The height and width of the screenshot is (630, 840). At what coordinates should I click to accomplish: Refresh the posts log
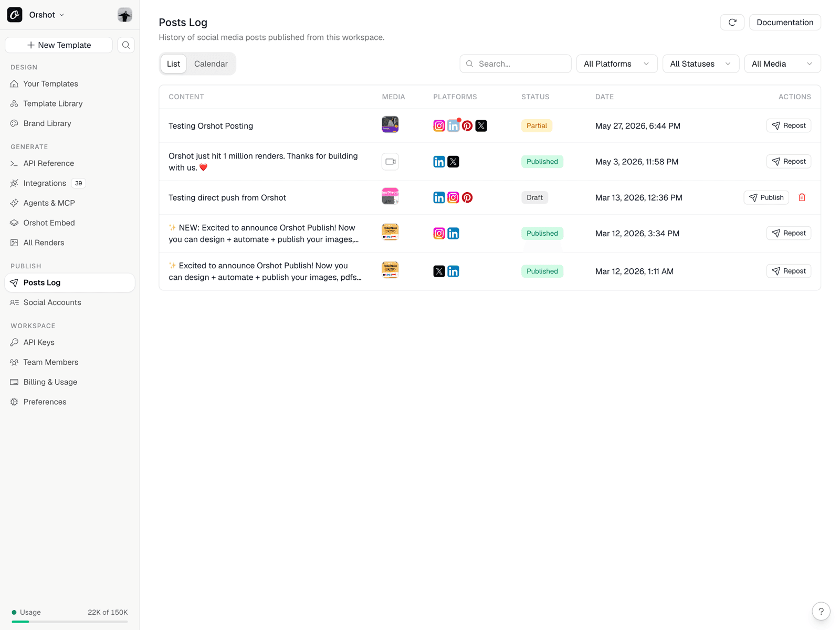coord(732,22)
